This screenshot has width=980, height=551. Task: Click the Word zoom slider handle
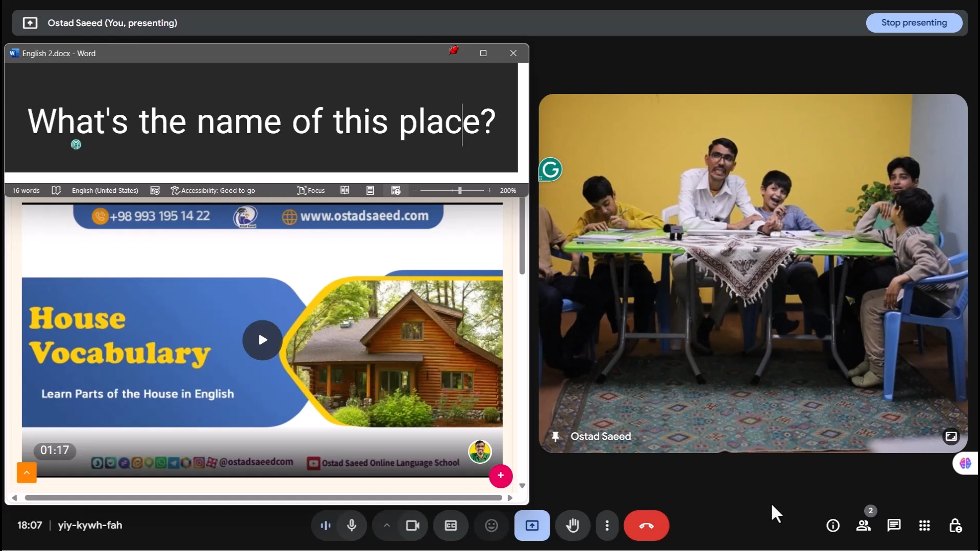460,190
